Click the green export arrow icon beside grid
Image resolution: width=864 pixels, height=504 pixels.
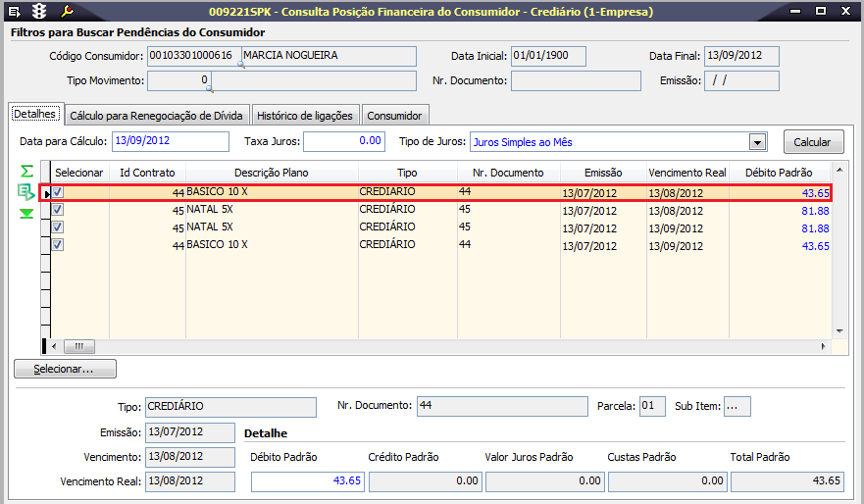tap(25, 192)
